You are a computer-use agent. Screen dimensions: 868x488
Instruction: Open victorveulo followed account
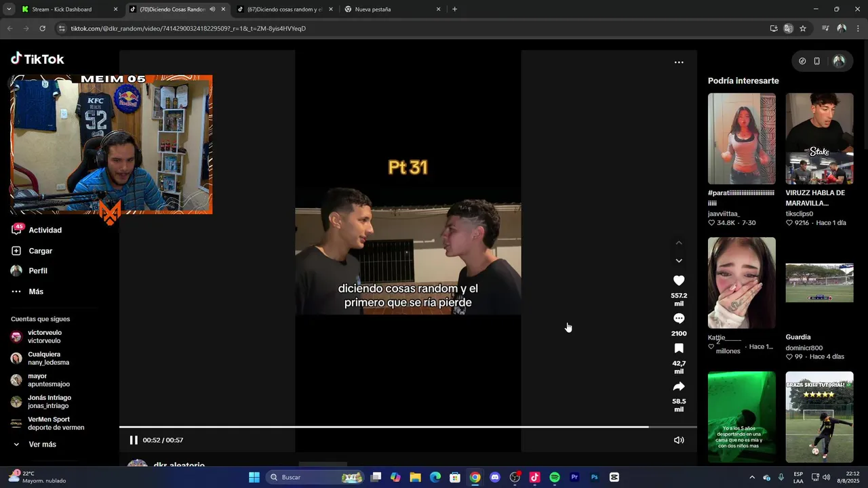[37, 337]
